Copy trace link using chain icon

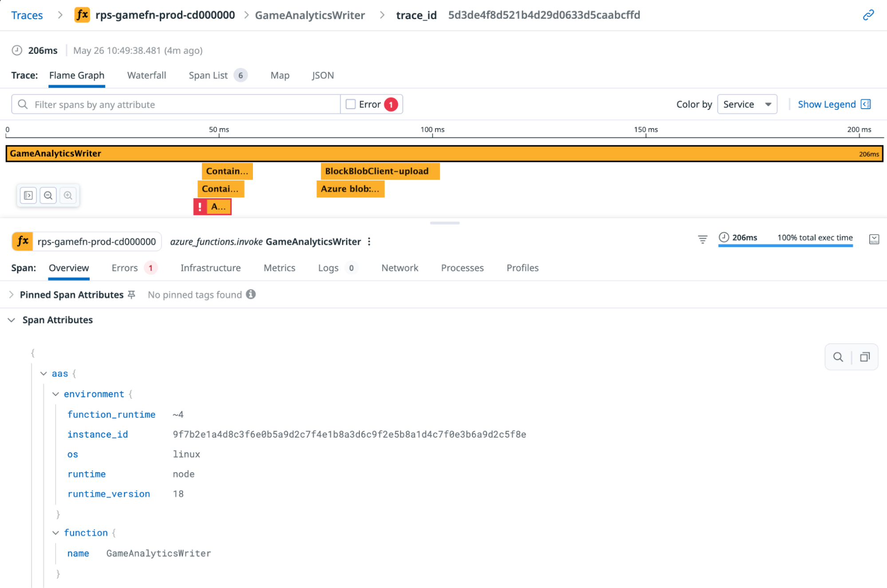[x=868, y=15]
